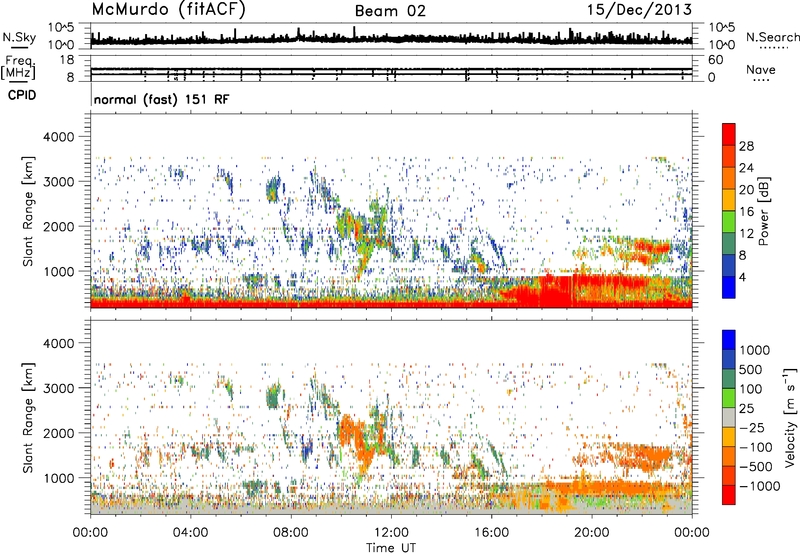Click the date '15/Dec/2013'
The height and width of the screenshot is (554, 800).
tap(639, 10)
